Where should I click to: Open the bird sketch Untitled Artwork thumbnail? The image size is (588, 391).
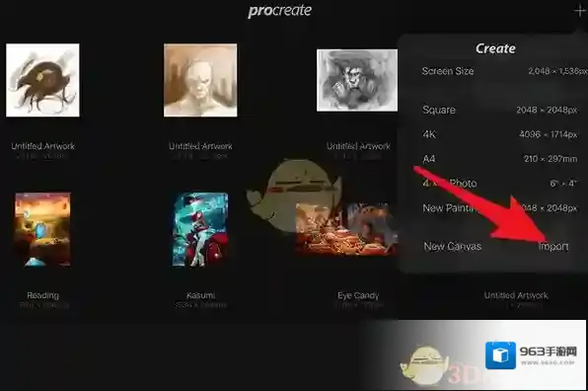tap(42, 80)
